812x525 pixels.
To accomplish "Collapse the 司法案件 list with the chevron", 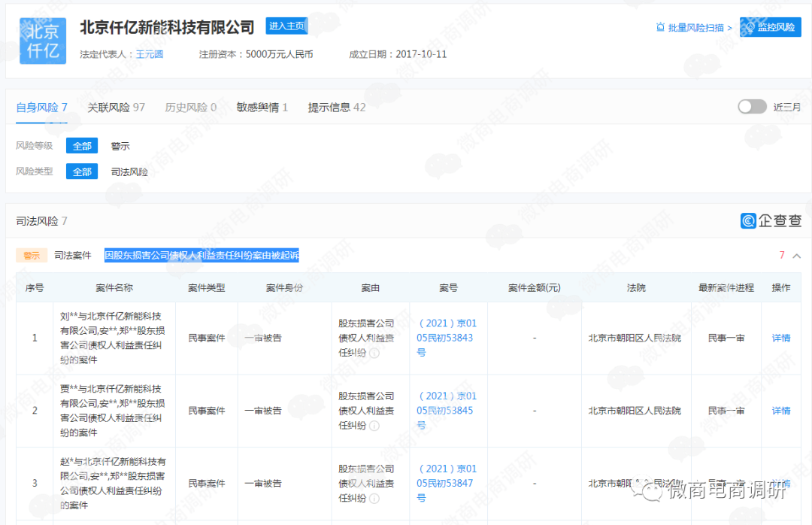I will coord(796,256).
